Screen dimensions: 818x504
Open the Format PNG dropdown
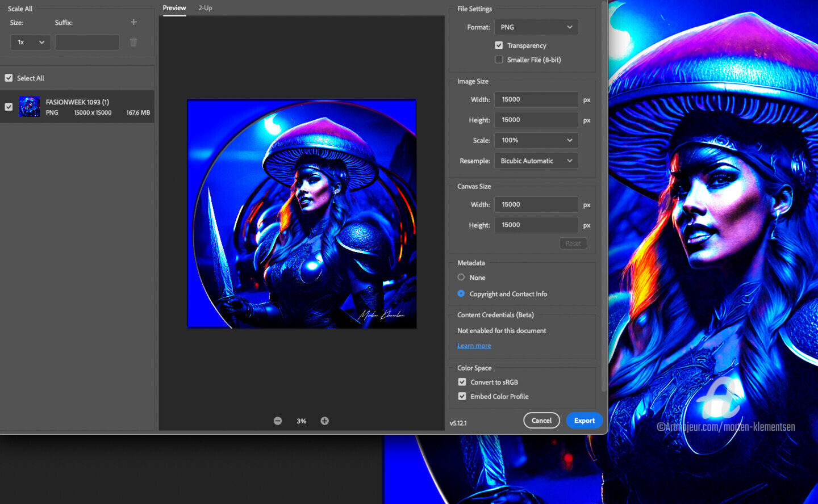click(536, 27)
